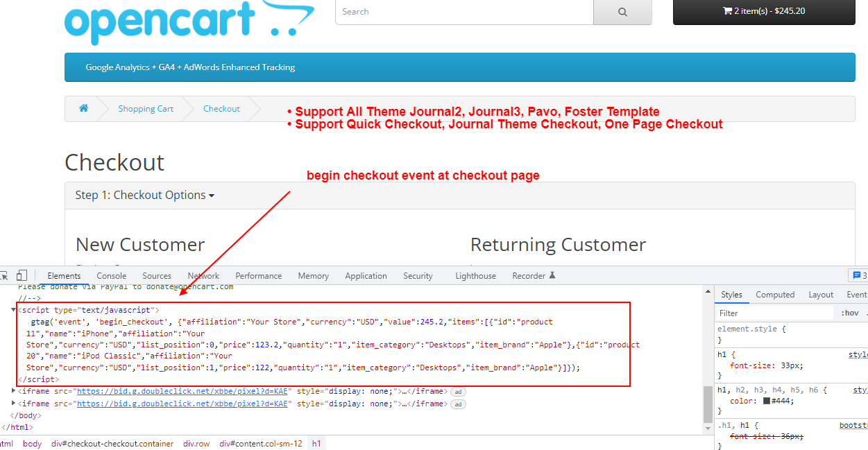Select the Styles pane tab
This screenshot has width=868, height=450.
[731, 295]
